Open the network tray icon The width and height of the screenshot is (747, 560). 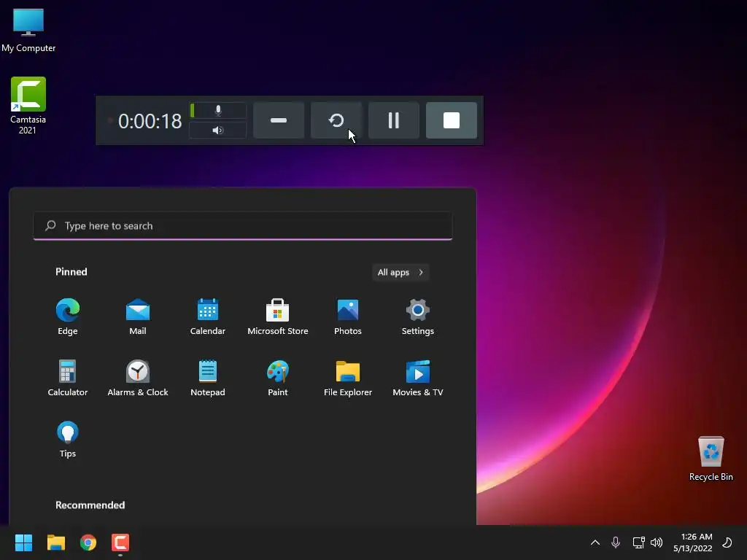tap(638, 542)
